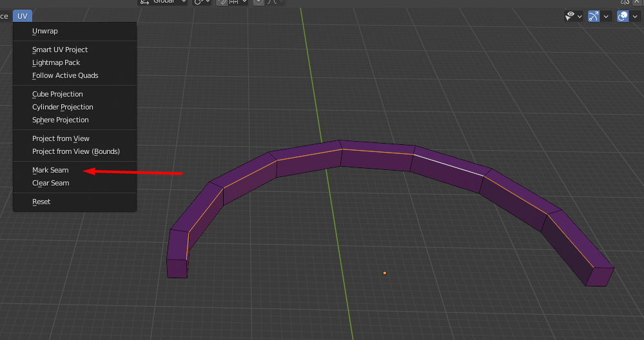Choose Mark Seam from UV menu
The width and height of the screenshot is (644, 340).
tap(50, 171)
